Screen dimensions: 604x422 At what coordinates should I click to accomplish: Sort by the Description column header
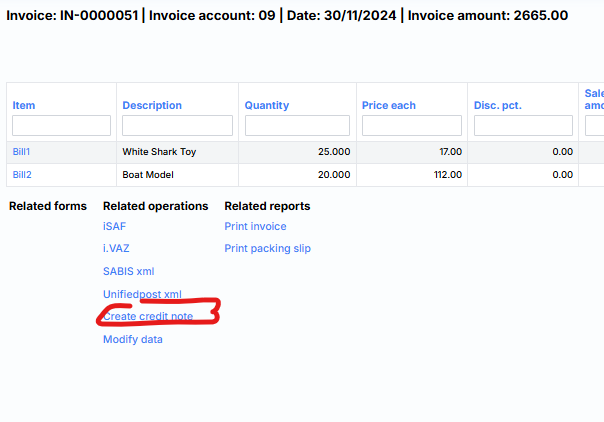point(152,105)
